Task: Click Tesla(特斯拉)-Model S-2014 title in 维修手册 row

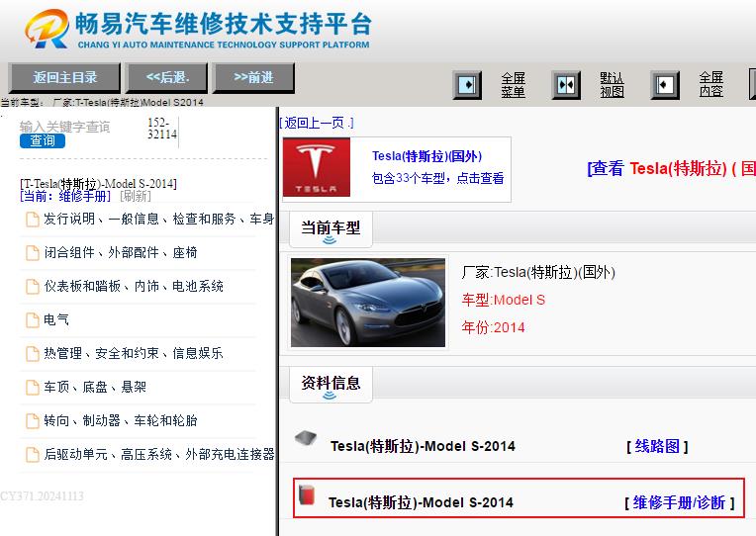Action: tap(421, 502)
